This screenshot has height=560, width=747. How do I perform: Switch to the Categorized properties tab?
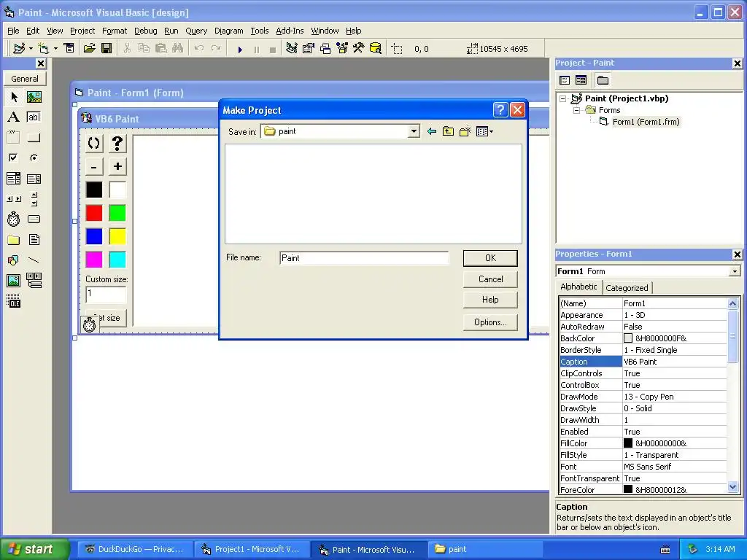click(x=627, y=287)
